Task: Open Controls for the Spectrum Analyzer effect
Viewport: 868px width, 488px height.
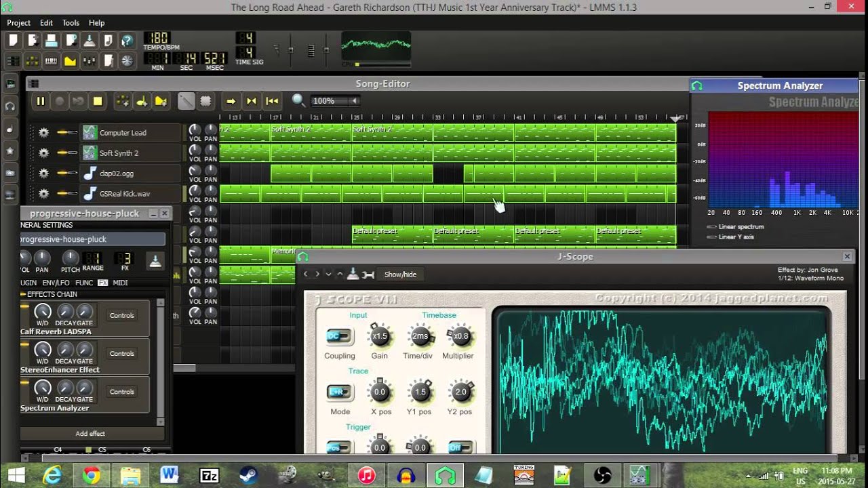Action: click(122, 392)
